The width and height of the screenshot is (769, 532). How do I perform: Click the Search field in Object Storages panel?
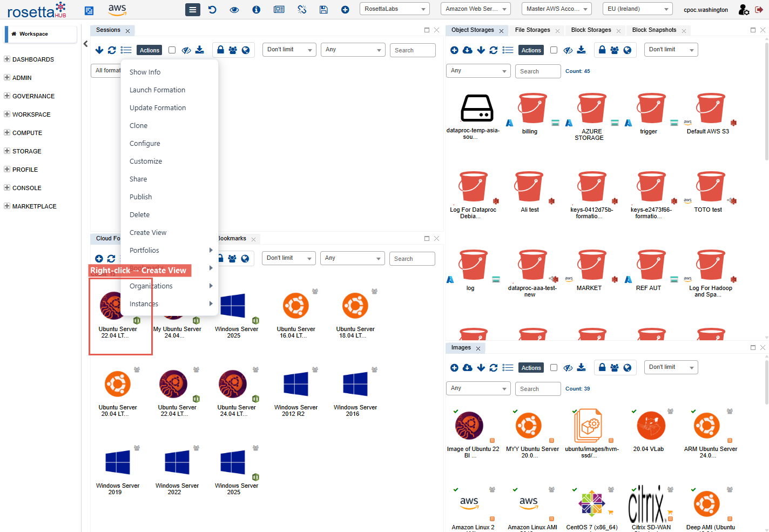click(x=537, y=71)
